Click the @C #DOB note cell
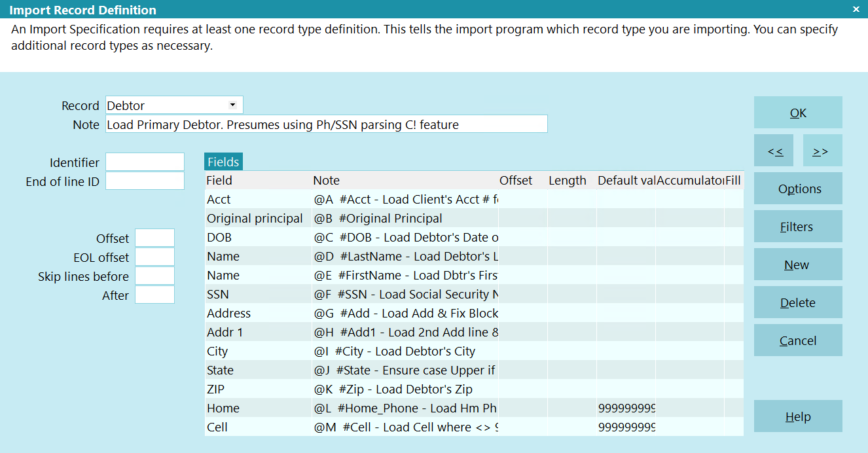The height and width of the screenshot is (453, 868). 405,237
